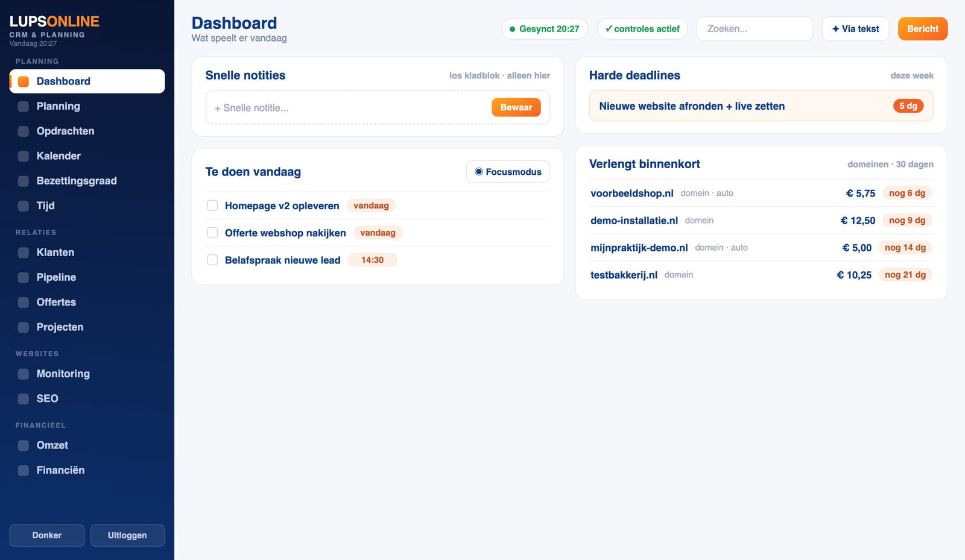Open the Nieuwe website afronden deadline card
965x560 pixels.
tap(761, 106)
